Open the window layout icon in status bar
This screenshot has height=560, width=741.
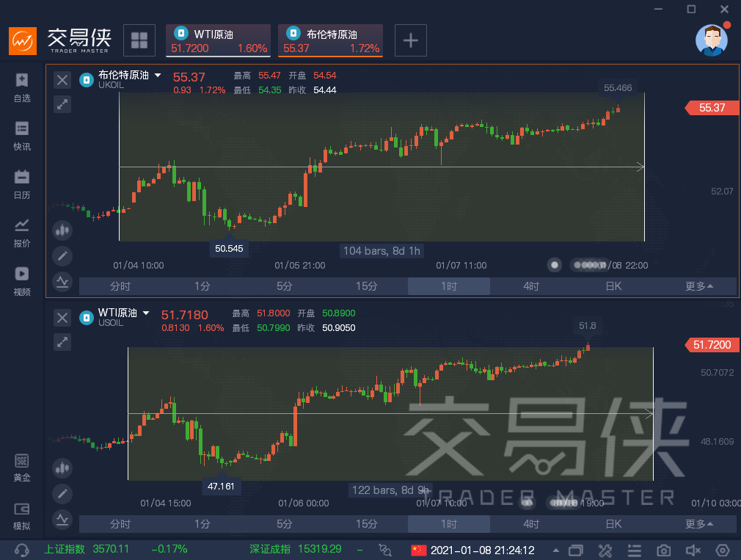click(x=576, y=550)
